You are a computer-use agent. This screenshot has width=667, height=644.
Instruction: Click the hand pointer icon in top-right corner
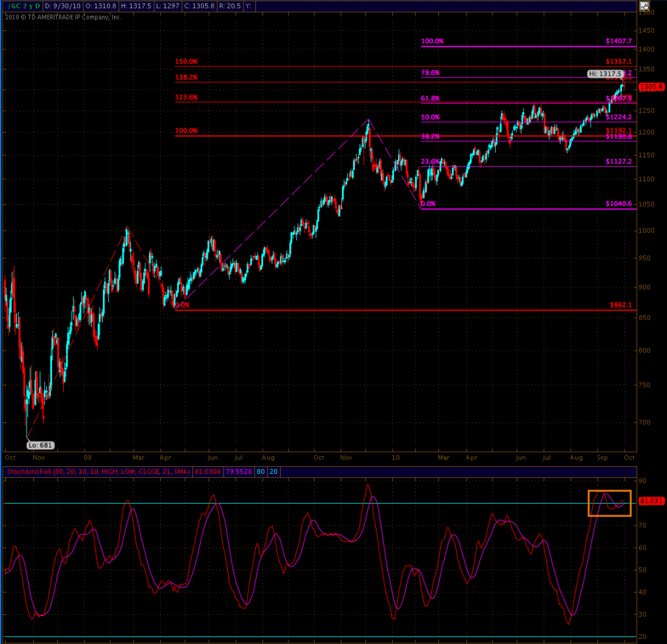pyautogui.click(x=644, y=8)
